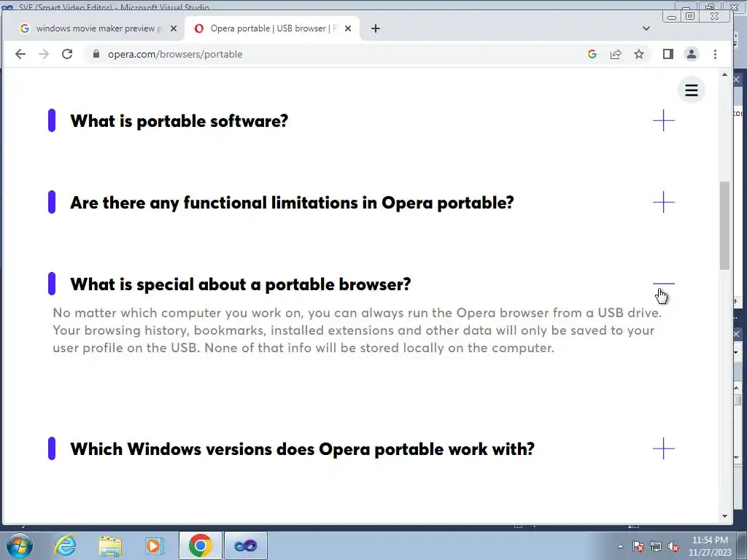Click heading about functional limitations in Opera
The height and width of the screenshot is (560, 747).
(292, 203)
